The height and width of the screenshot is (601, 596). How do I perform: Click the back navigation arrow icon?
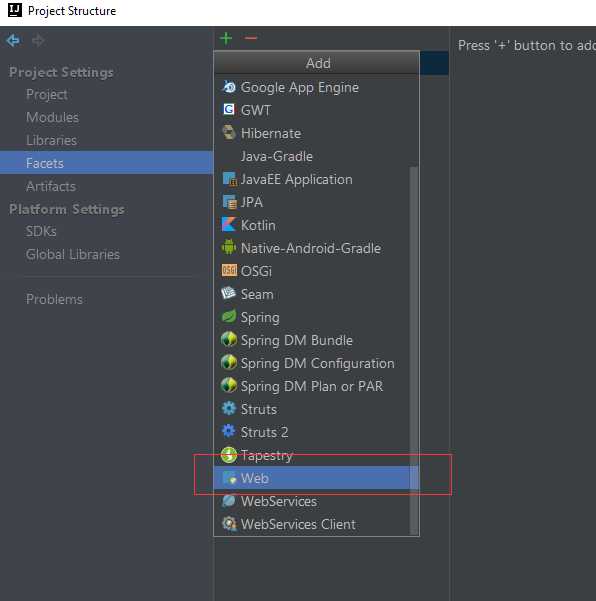pyautogui.click(x=13, y=40)
